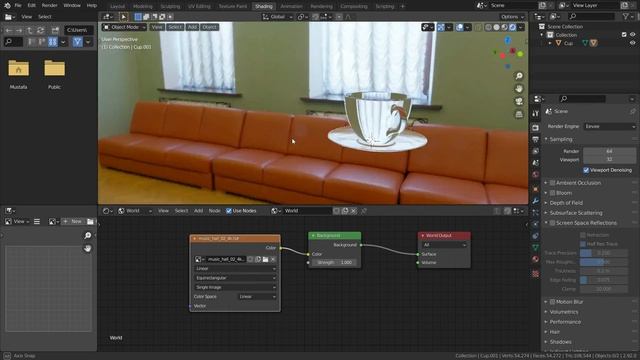Open viewport Add menu
This screenshot has height=360, width=640.
click(192, 27)
